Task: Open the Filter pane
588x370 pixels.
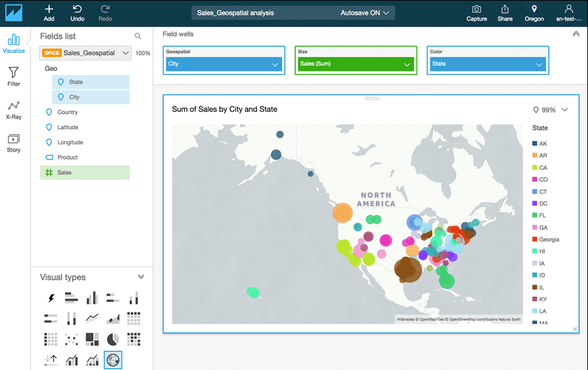Action: (13, 77)
